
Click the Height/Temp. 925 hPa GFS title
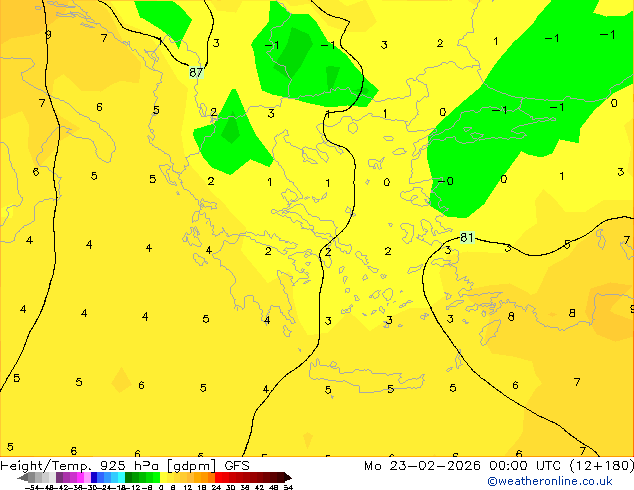(125, 466)
